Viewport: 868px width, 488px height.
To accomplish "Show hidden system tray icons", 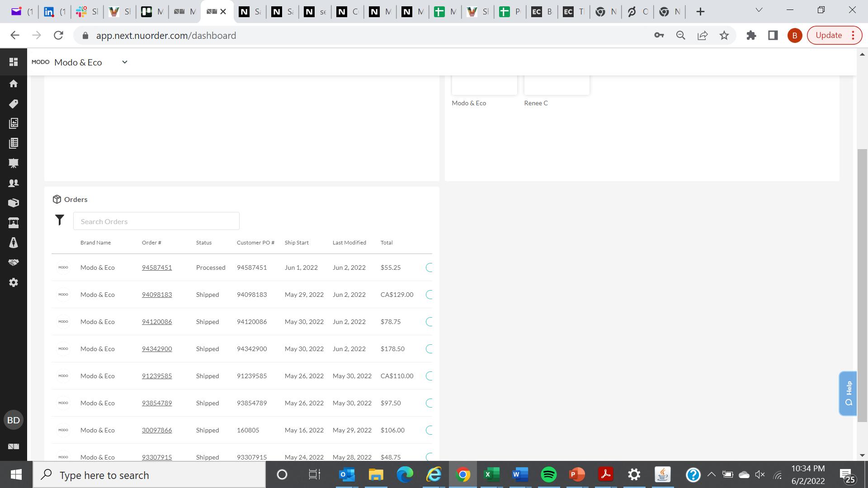I will (711, 474).
